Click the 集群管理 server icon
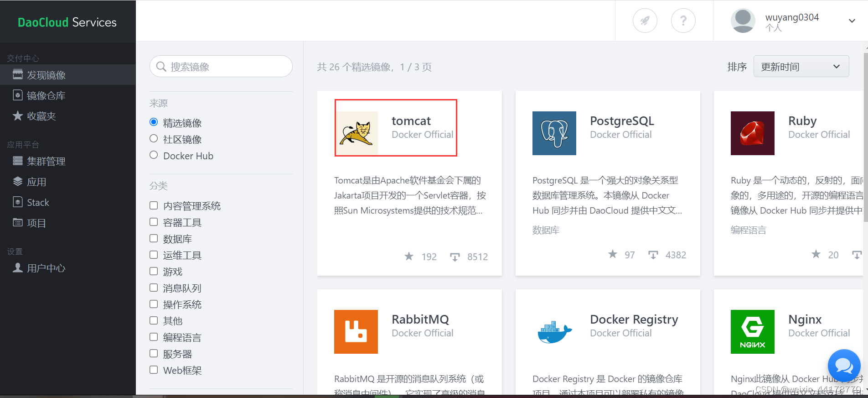This screenshot has width=868, height=398. click(18, 161)
